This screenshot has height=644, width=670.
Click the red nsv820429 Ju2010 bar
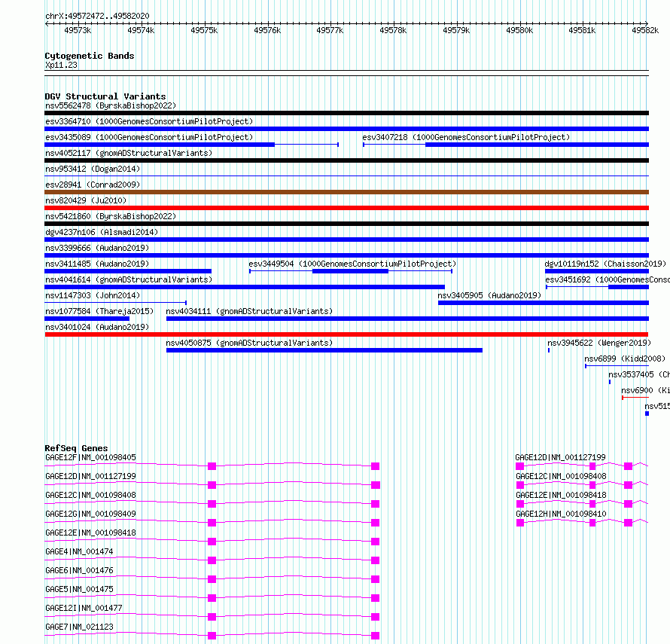point(346,208)
